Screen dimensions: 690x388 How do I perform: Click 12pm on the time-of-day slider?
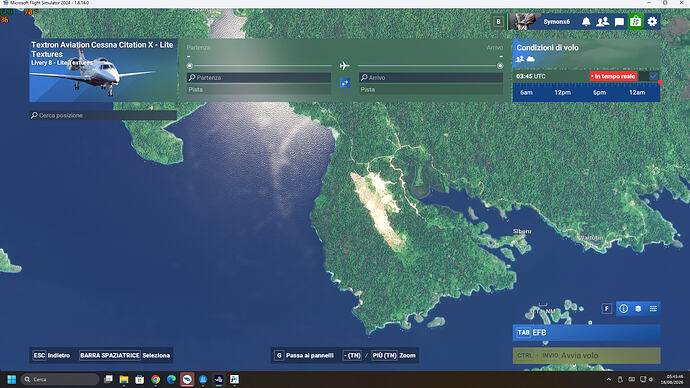[562, 92]
